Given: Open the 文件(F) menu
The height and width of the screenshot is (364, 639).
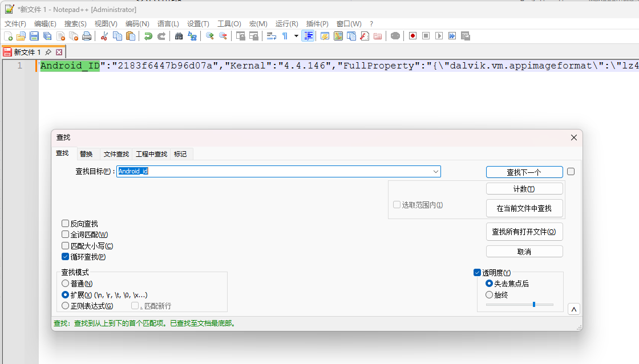Looking at the screenshot, I should (x=15, y=23).
